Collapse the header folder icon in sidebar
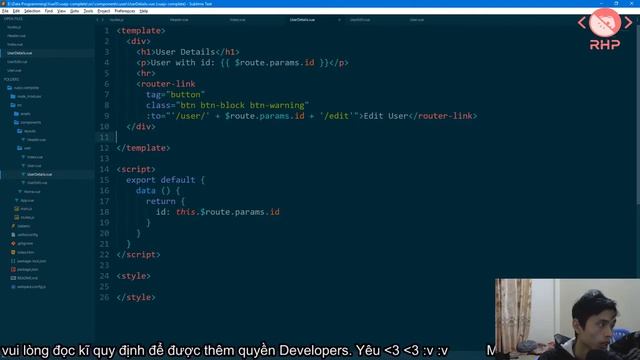Viewport: 640px width, 360px height. 20,131
